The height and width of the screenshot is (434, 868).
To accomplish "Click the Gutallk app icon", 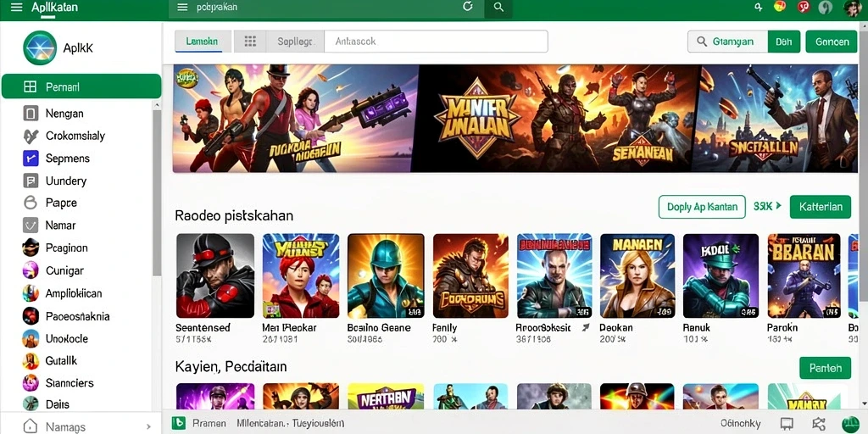I will [x=31, y=361].
